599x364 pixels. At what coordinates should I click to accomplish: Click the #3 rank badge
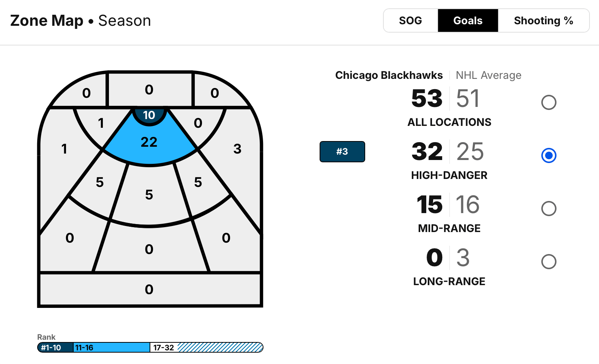click(x=342, y=152)
